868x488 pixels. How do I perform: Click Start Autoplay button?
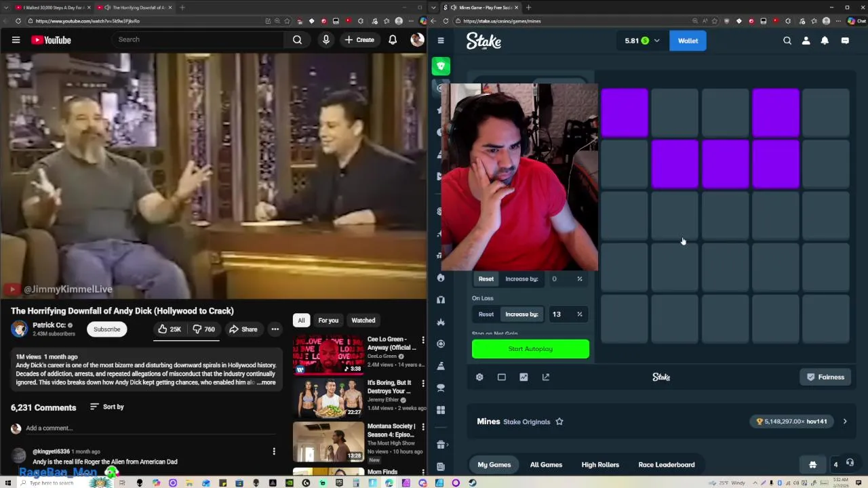click(530, 349)
